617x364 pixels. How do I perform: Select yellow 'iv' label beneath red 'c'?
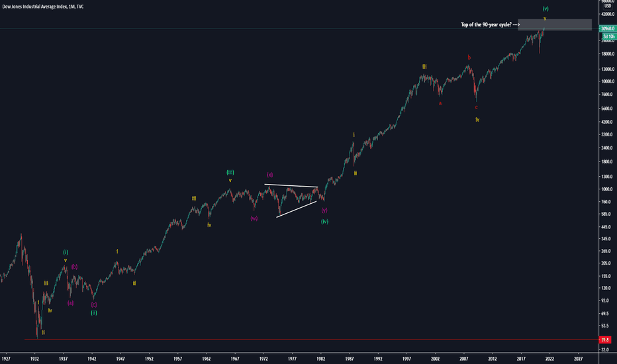click(x=477, y=120)
